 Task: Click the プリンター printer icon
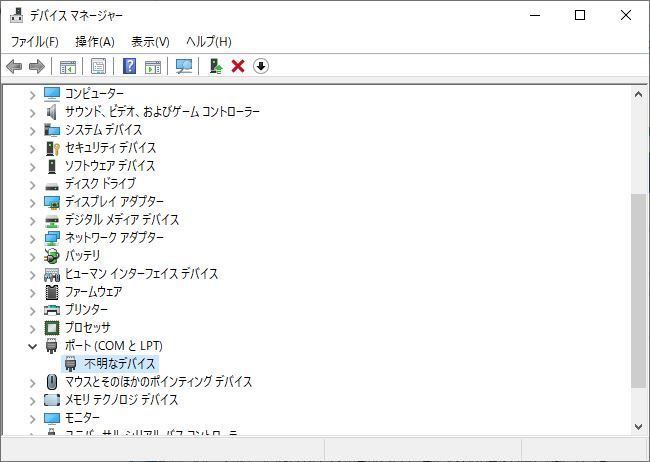pyautogui.click(x=52, y=310)
